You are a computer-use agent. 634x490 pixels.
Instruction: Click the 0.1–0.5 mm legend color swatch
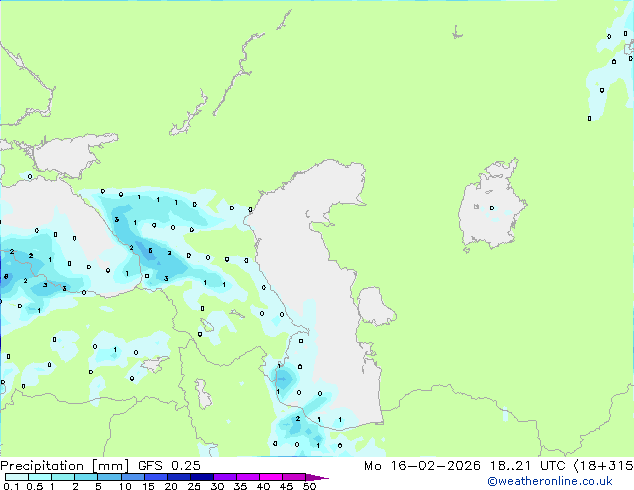(17, 477)
